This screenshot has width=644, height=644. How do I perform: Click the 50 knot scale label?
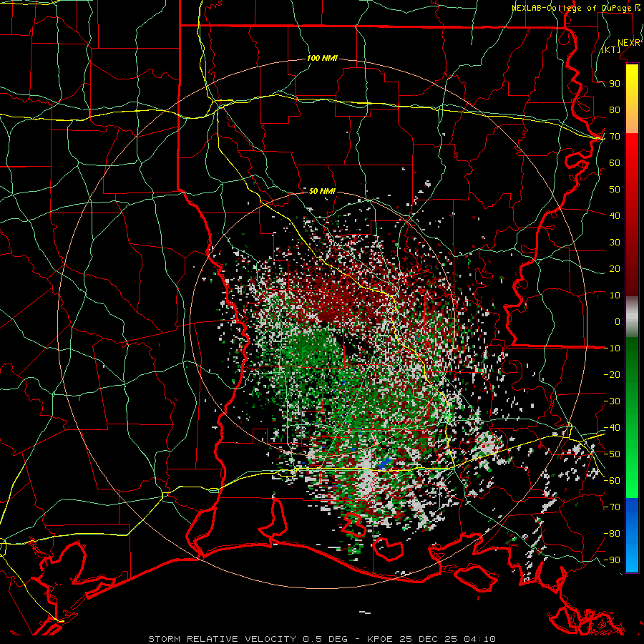[615, 190]
